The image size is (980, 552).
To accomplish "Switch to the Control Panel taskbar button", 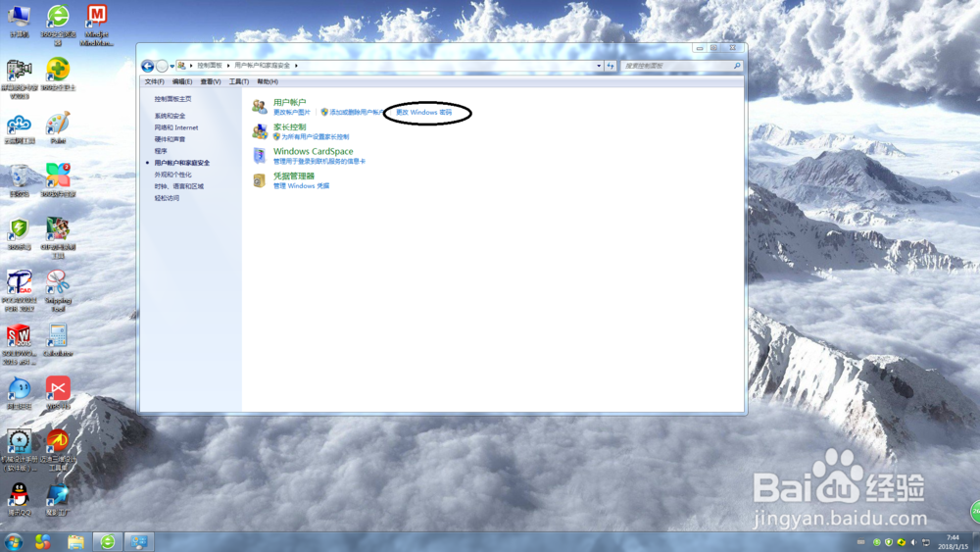I will pyautogui.click(x=139, y=541).
